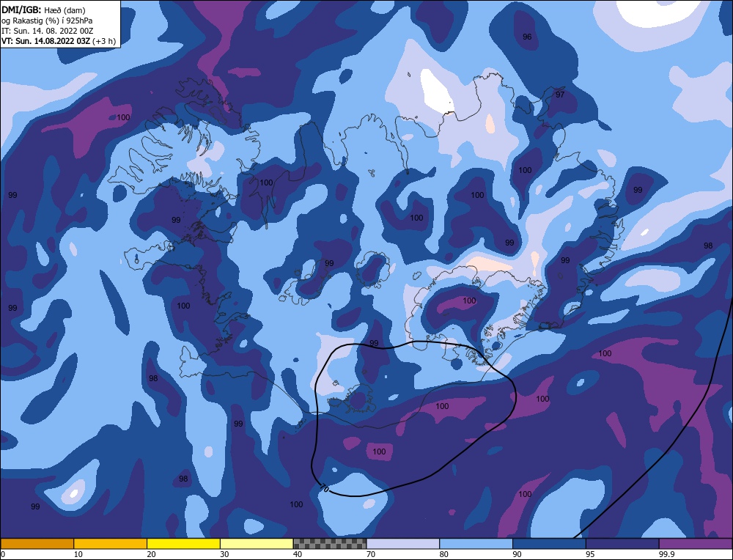This screenshot has height=560, width=733.
Task: Click the legend scale value '95'
Action: coord(590,554)
